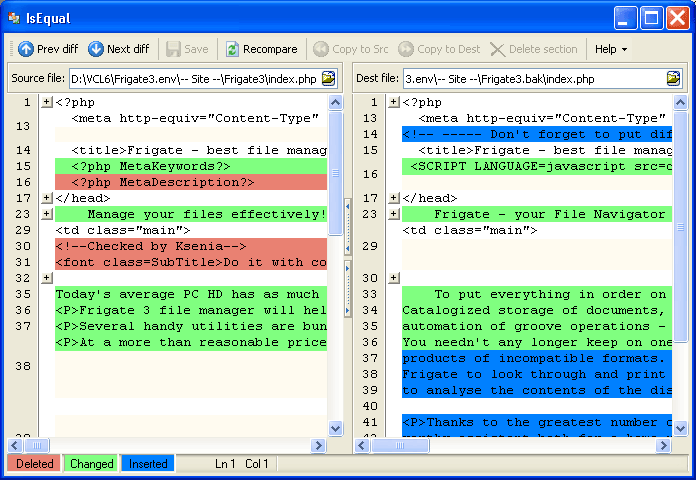Click source pane scroll left arrow

[15, 445]
